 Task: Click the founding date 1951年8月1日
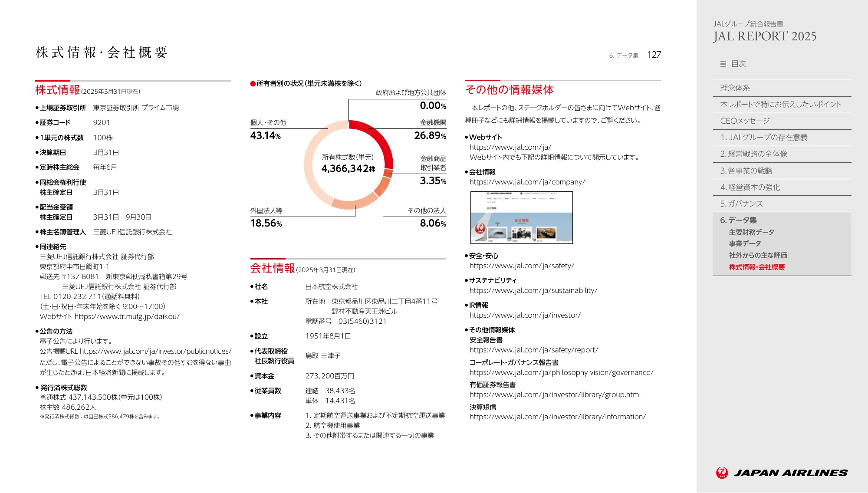328,336
